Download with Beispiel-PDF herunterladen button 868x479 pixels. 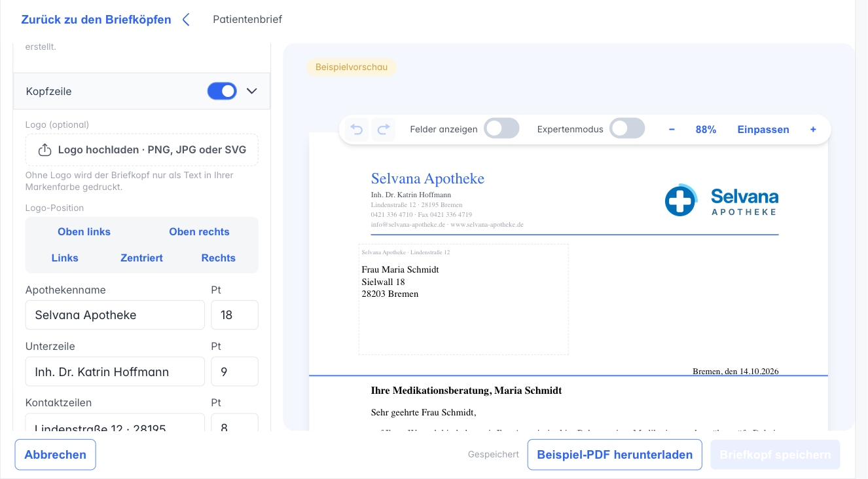615,455
